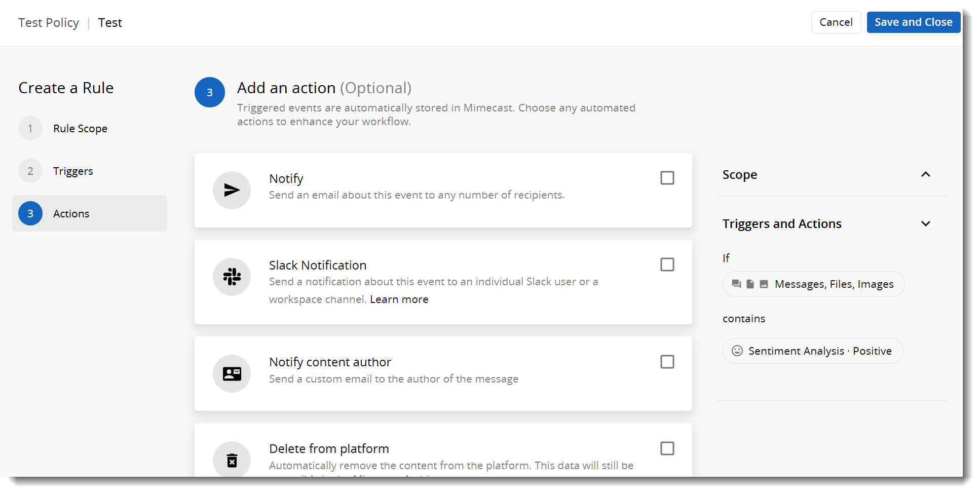The width and height of the screenshot is (980, 494).
Task: Check the Notify content author checkbox
Action: (x=667, y=362)
